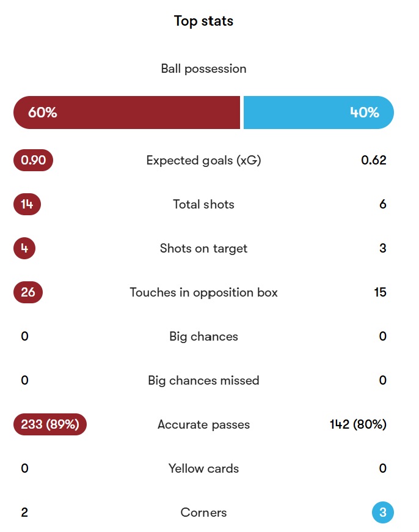Select the Shots on target label

[x=204, y=249]
